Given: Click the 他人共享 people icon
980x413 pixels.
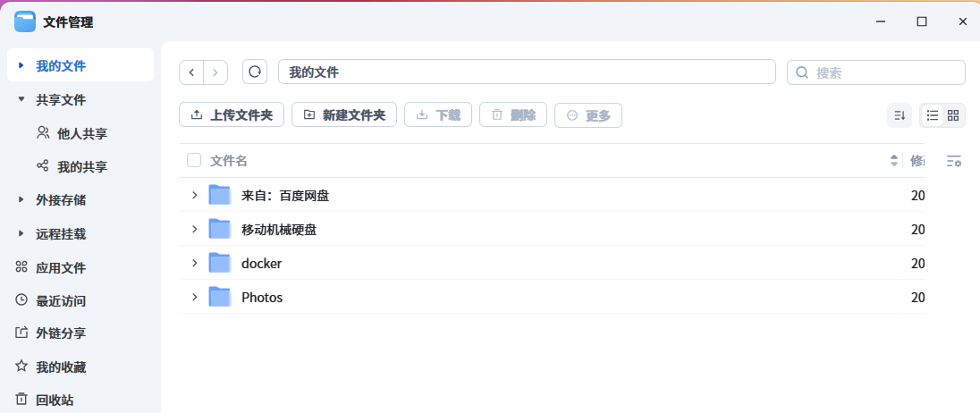Looking at the screenshot, I should 43,132.
